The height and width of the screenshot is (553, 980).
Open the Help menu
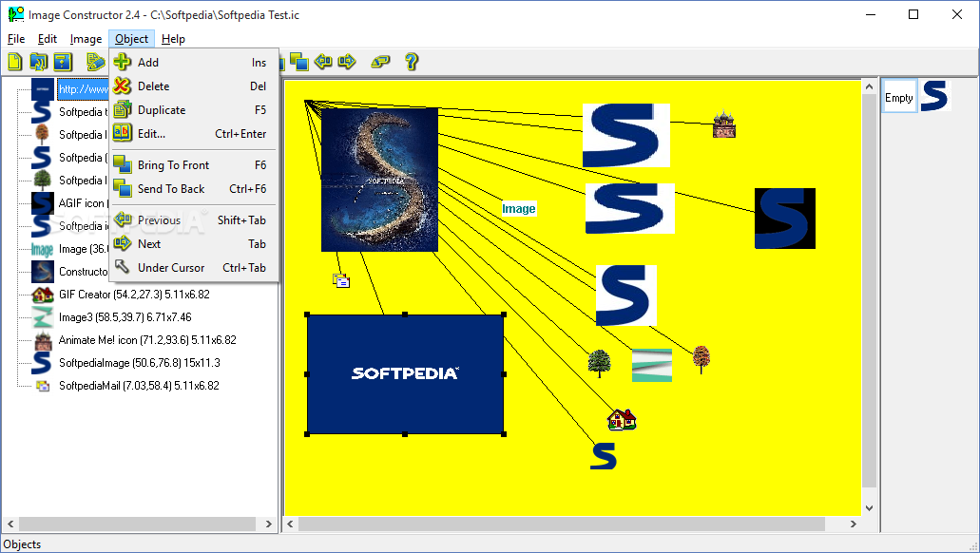[173, 39]
